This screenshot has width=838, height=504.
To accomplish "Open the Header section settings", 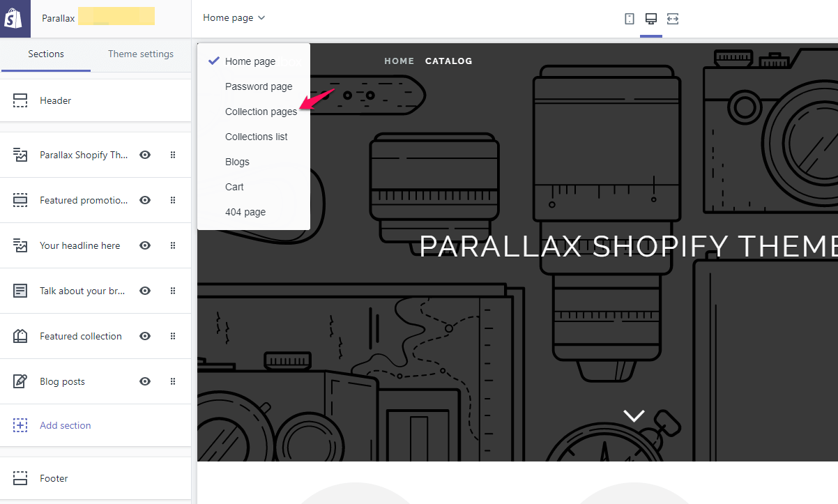I will pyautogui.click(x=96, y=100).
